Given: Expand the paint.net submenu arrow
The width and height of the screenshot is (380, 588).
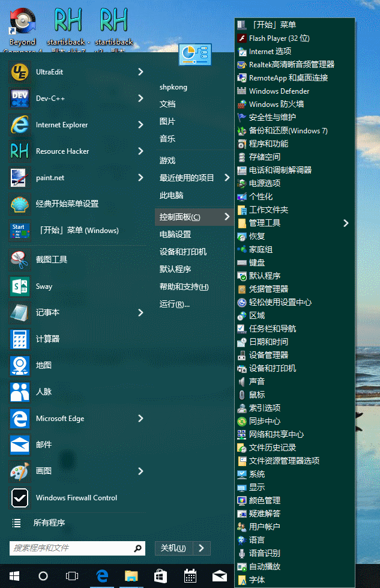Looking at the screenshot, I should coord(140,178).
